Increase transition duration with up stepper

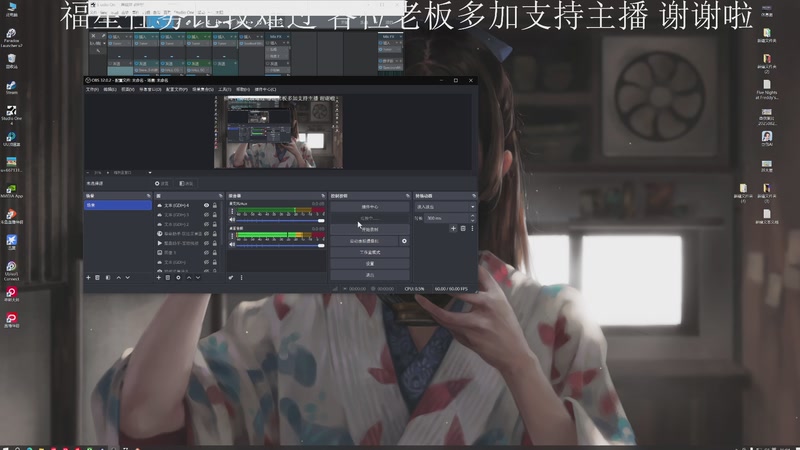click(472, 216)
